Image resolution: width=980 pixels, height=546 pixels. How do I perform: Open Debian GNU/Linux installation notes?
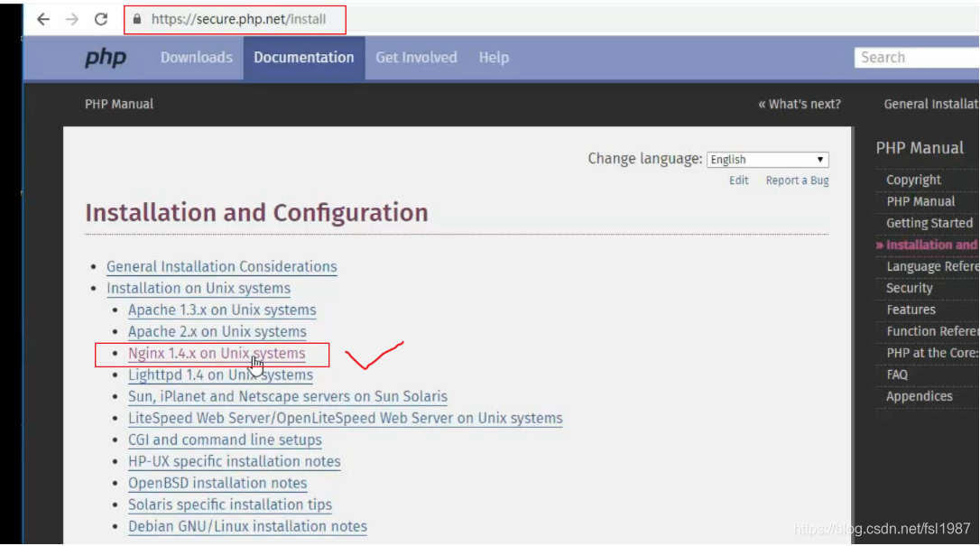(247, 527)
